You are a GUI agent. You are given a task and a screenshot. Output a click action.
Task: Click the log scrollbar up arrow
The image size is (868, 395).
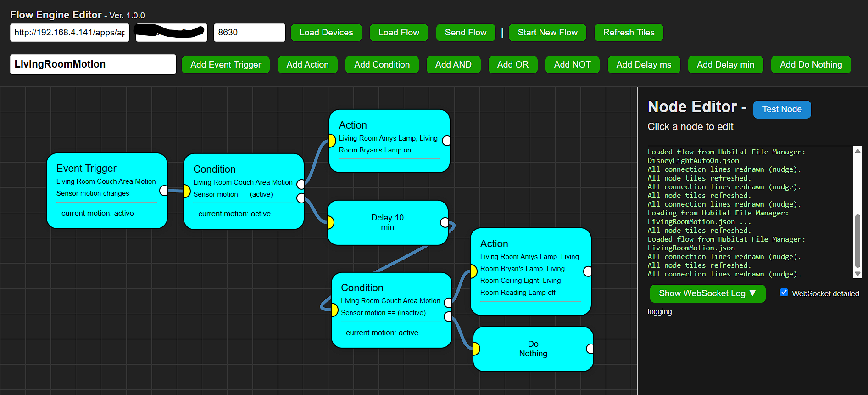click(857, 151)
